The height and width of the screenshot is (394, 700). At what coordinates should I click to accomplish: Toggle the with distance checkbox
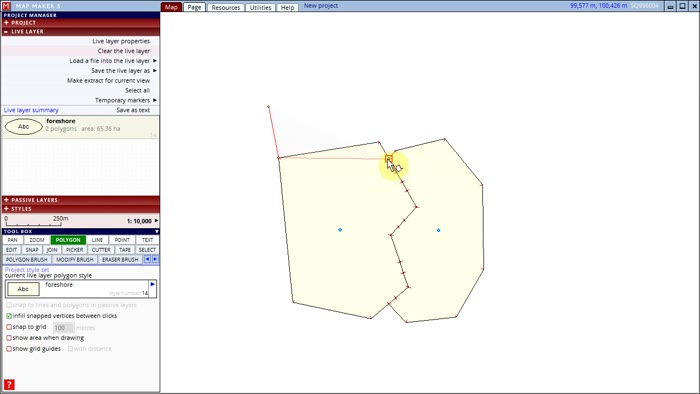(x=70, y=349)
